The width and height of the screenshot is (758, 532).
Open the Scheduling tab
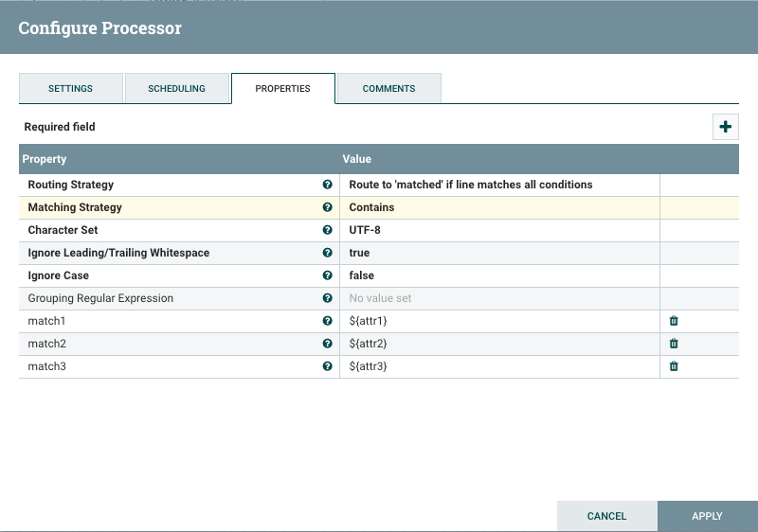[x=177, y=88]
